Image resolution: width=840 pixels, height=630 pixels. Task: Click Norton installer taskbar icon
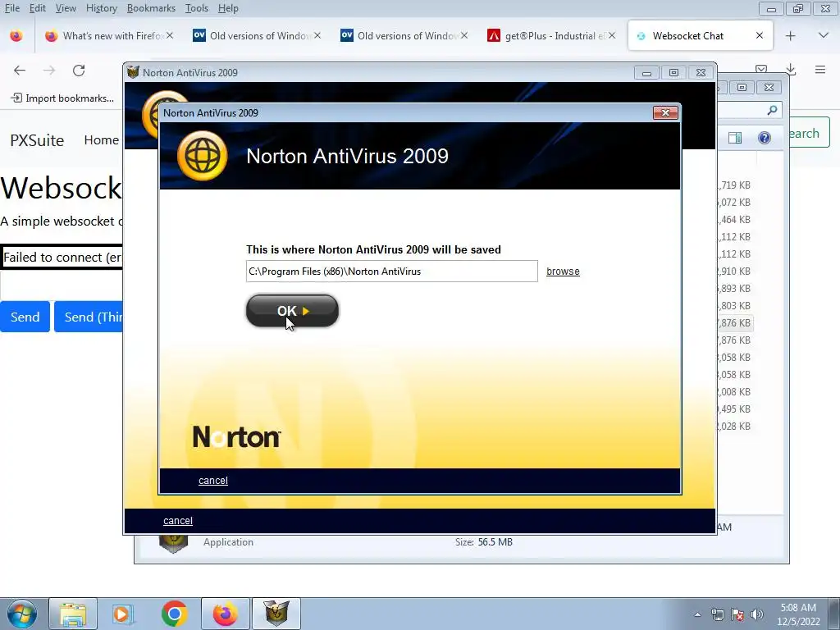point(276,614)
